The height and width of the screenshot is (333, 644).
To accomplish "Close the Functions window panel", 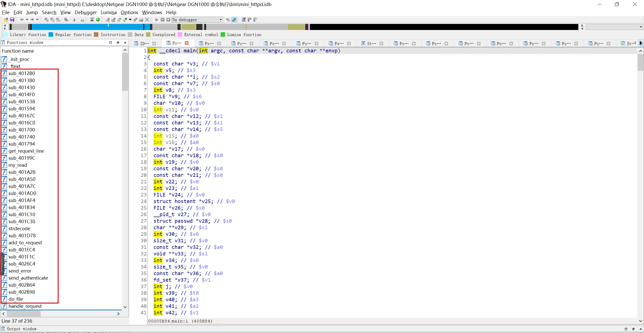I will click(125, 43).
